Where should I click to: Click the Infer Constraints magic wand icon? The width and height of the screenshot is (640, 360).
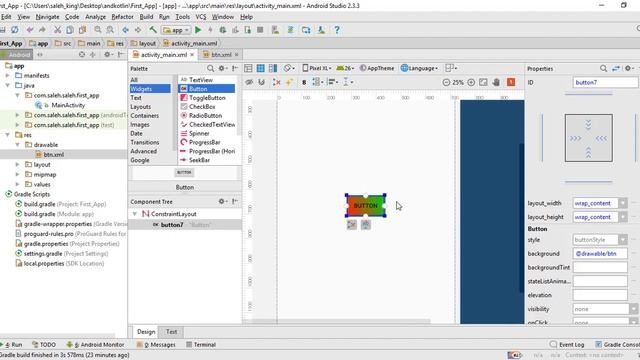pos(289,82)
